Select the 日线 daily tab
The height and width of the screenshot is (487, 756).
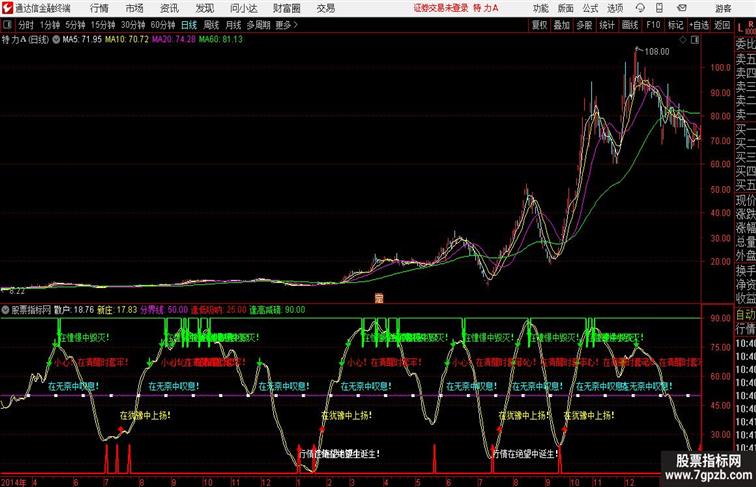click(189, 25)
